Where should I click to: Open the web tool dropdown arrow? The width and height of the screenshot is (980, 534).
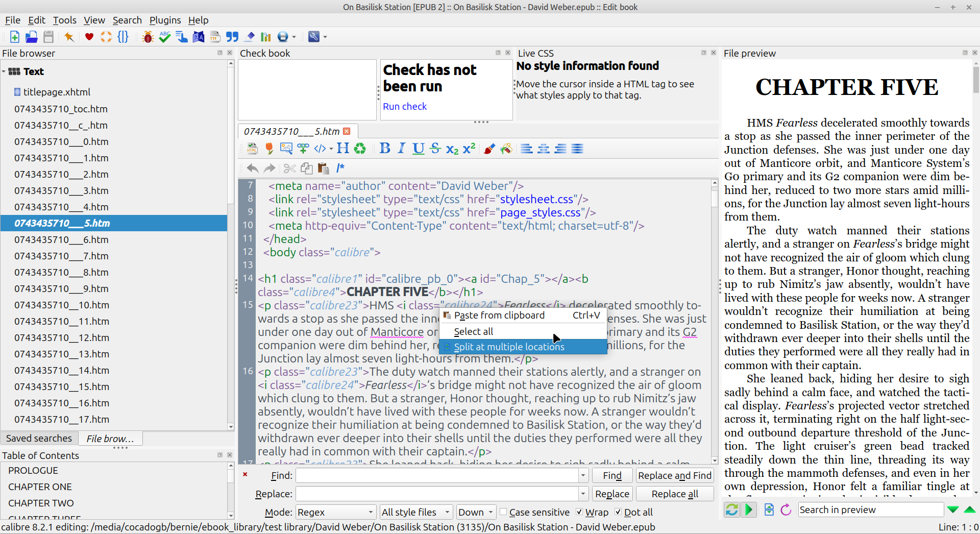pos(294,37)
